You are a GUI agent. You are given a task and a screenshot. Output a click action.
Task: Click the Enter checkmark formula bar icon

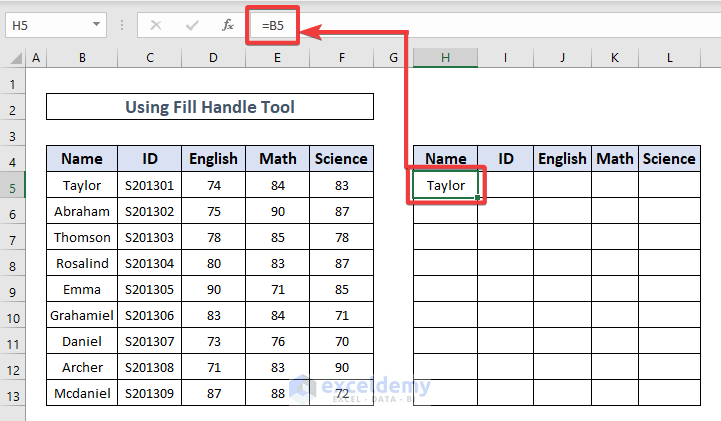pos(192,25)
